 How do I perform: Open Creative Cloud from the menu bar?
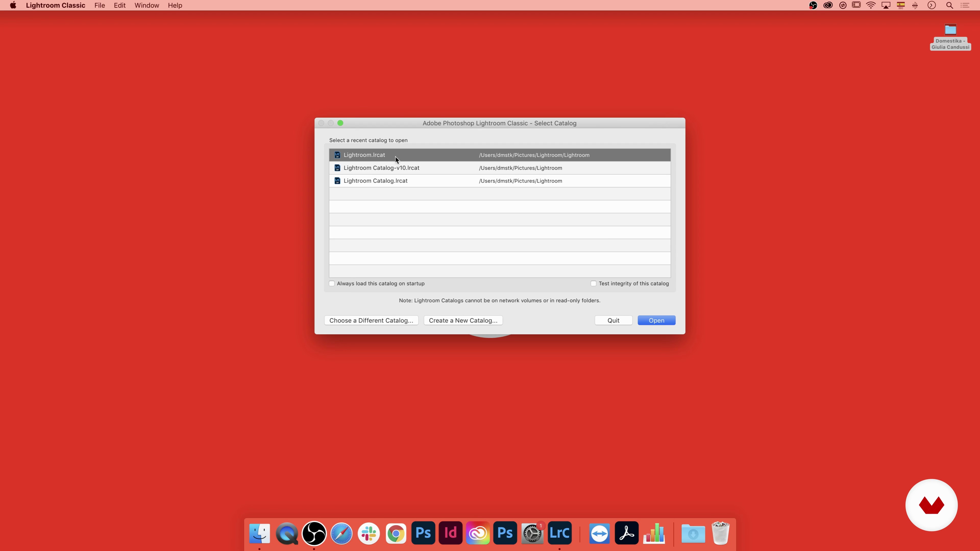(x=828, y=5)
